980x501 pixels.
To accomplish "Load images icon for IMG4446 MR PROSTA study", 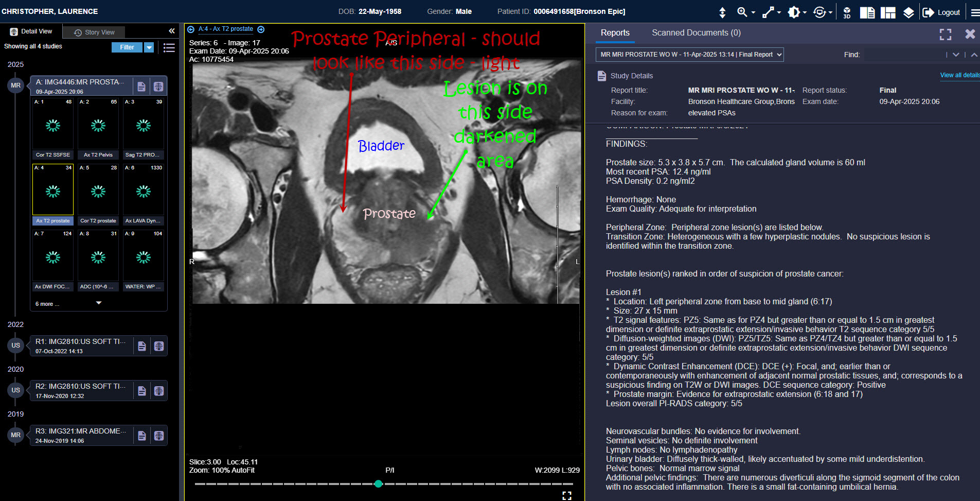I will coord(158,87).
